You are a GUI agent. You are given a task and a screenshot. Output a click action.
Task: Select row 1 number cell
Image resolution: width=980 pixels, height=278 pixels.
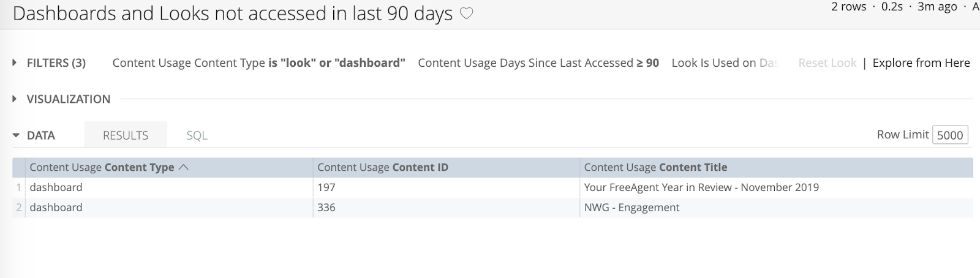coord(19,187)
